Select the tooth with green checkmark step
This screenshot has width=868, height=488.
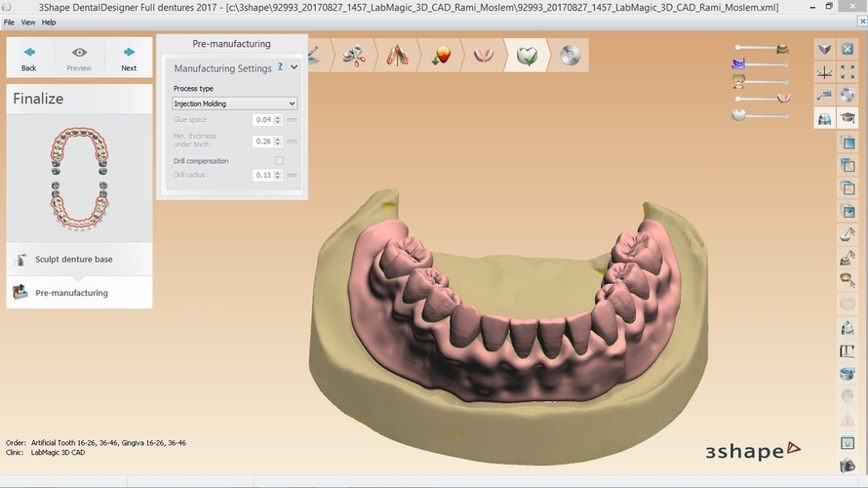527,55
